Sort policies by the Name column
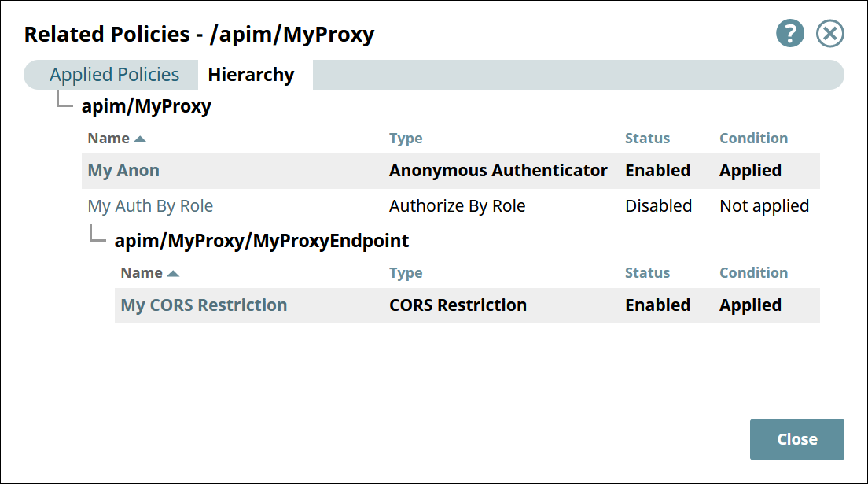Image resolution: width=868 pixels, height=484 pixels. click(108, 137)
